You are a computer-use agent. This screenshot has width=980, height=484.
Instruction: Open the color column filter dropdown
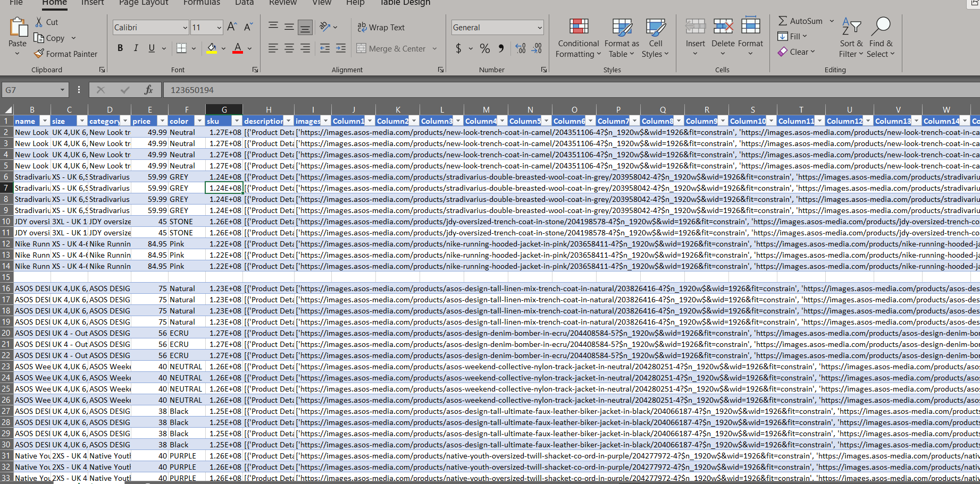199,121
